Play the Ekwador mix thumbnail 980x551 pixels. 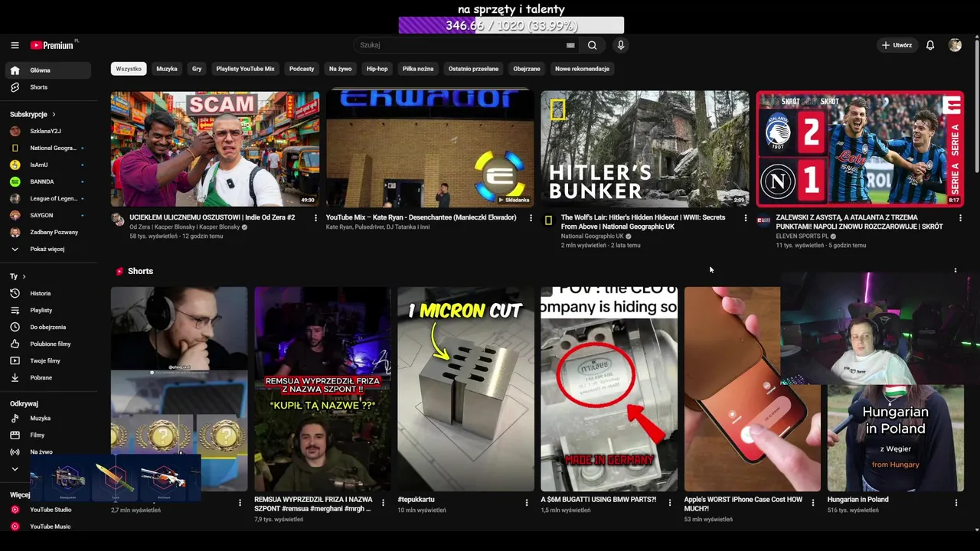pos(430,149)
